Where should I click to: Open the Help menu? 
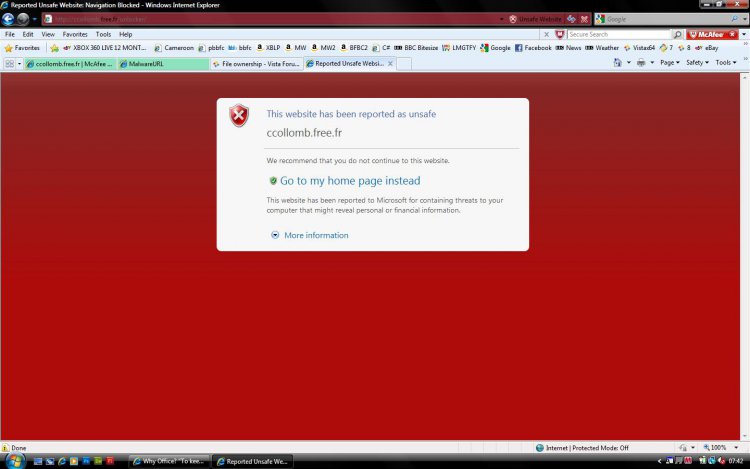(x=125, y=34)
